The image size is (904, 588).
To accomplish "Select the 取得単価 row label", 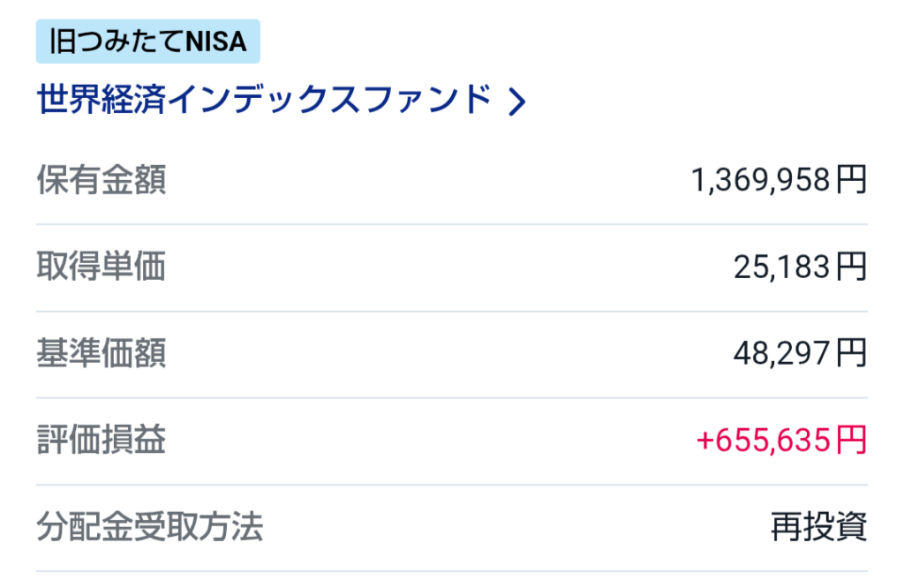I will coord(101,268).
